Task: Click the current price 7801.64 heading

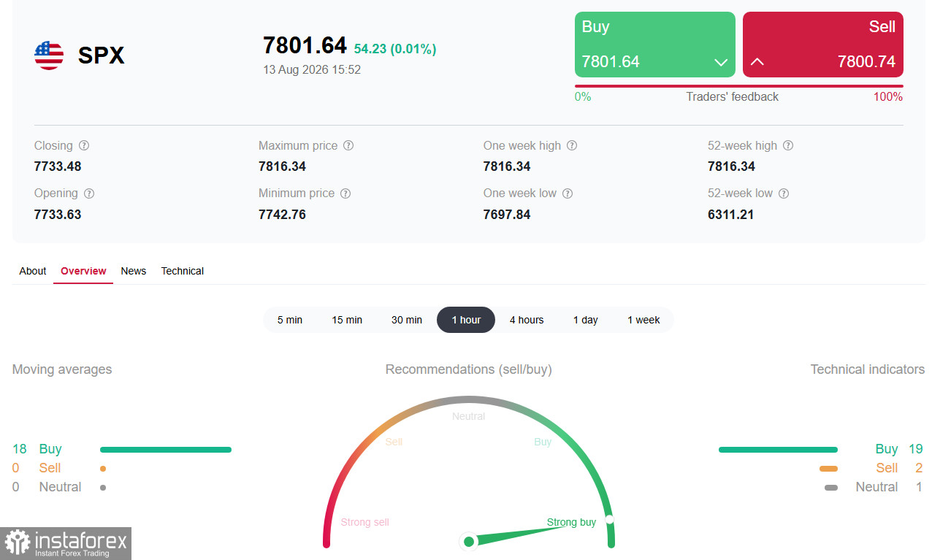Action: point(305,46)
